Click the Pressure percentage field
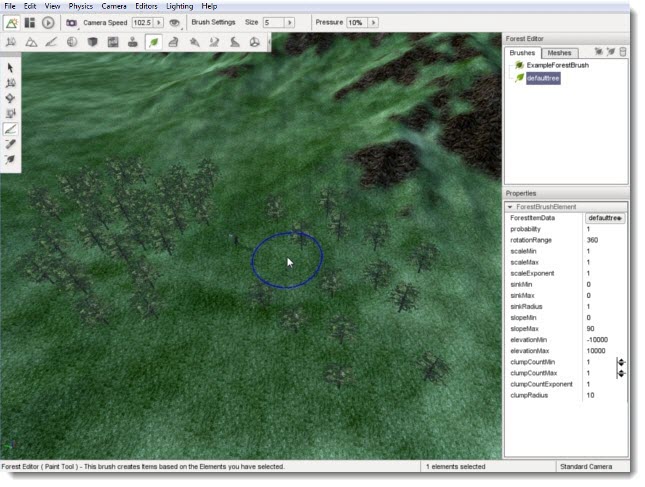The image size is (645, 487). (x=357, y=23)
